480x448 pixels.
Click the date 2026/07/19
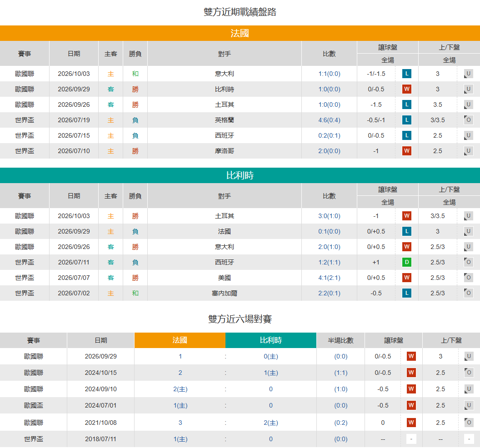[74, 120]
